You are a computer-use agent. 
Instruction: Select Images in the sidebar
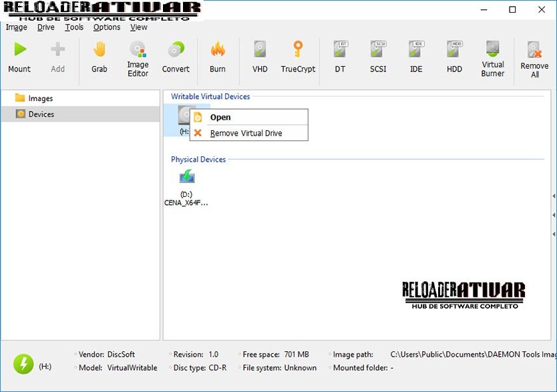click(80, 98)
